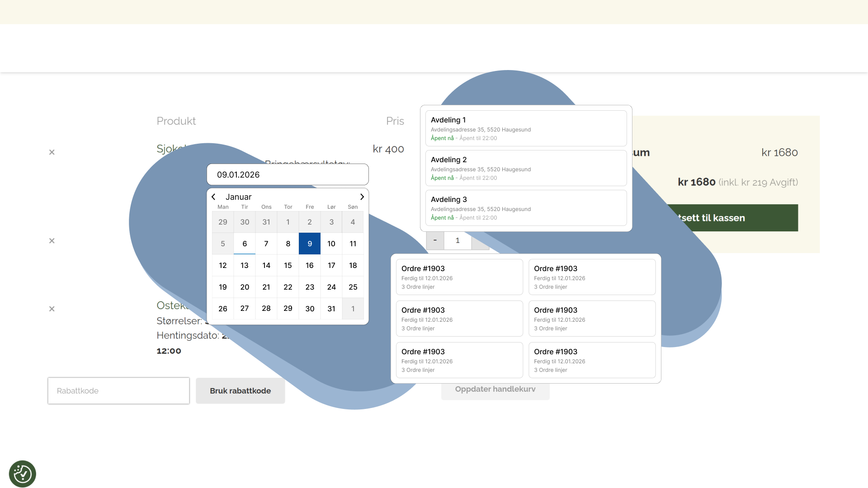Remove the Ostekake item with X icon
868x488 pixels.
pos(52,309)
